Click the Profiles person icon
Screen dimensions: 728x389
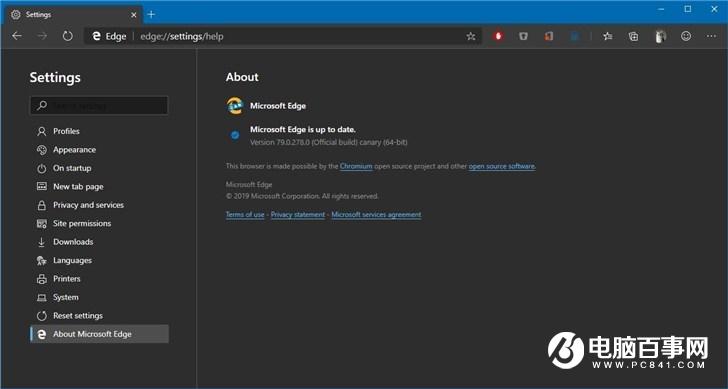coord(42,131)
